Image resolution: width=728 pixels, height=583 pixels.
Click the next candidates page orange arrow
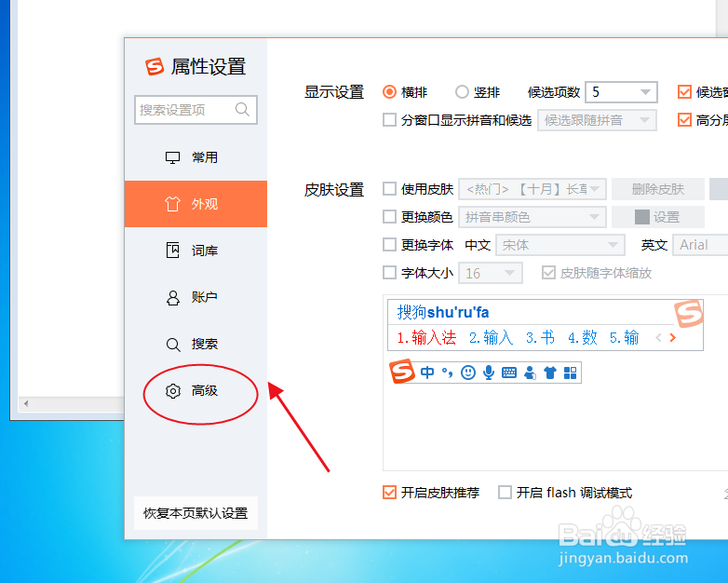673,338
